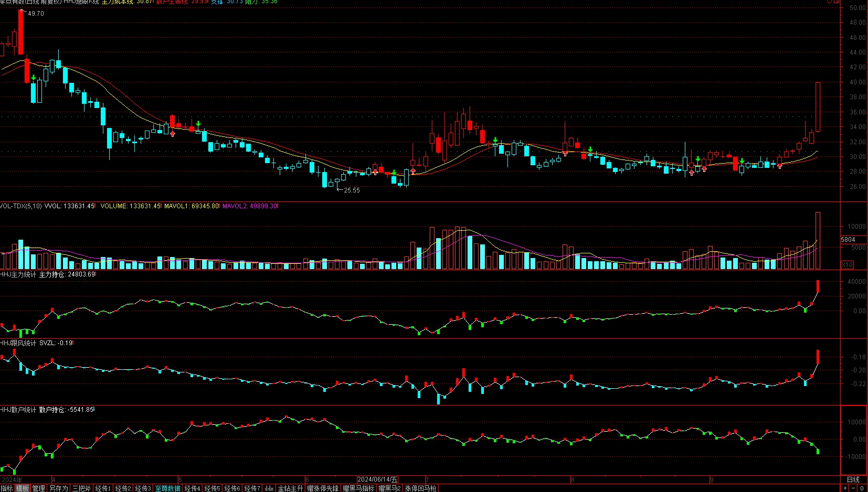Open the 管理 tab
The width and height of the screenshot is (868, 492).
[x=39, y=488]
